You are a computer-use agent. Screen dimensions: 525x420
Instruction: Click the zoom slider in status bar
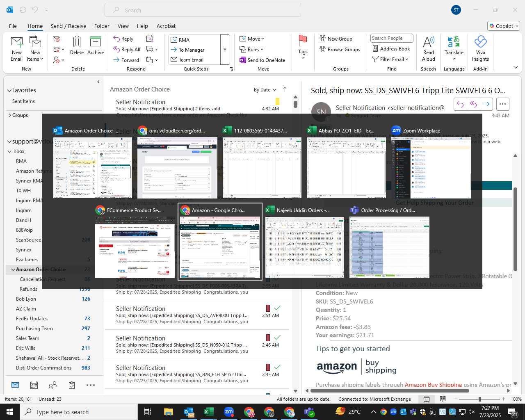click(x=479, y=399)
